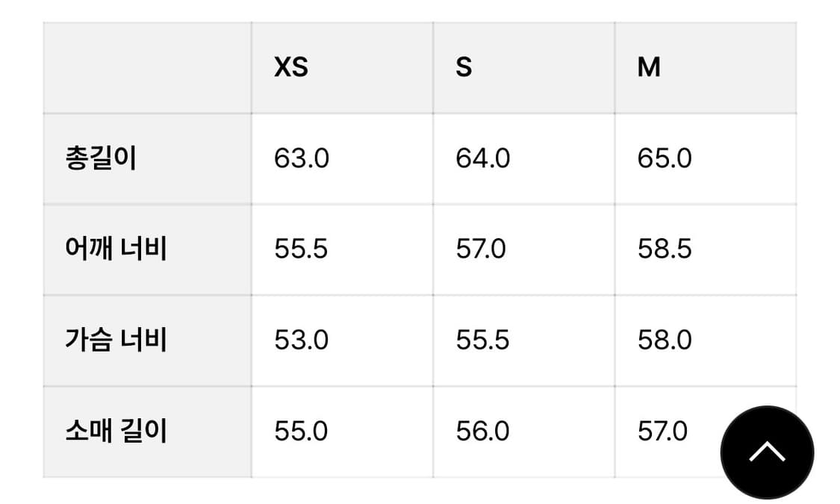Click the XS 어깨 너비 value 55.5

point(301,249)
